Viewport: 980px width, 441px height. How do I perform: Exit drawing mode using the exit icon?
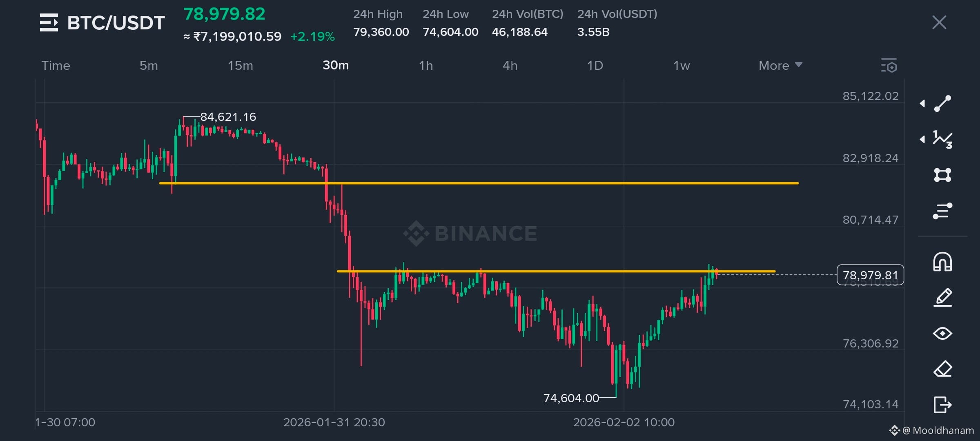[943, 405]
